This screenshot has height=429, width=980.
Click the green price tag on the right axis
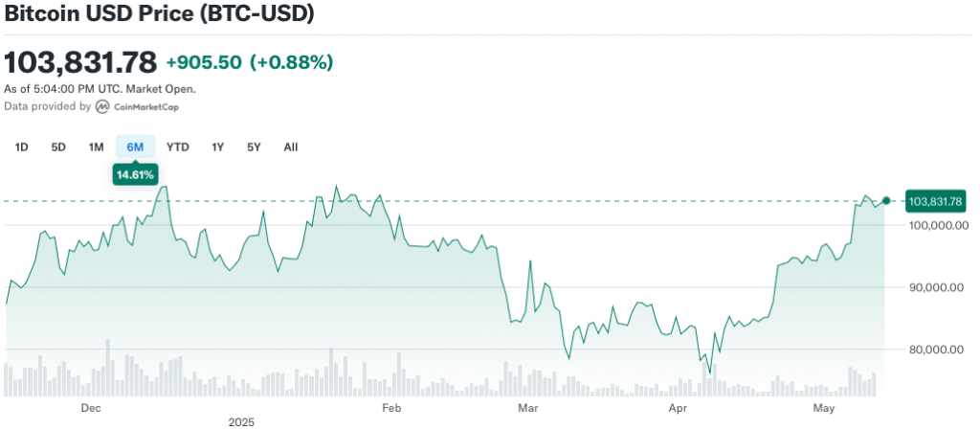coord(935,201)
